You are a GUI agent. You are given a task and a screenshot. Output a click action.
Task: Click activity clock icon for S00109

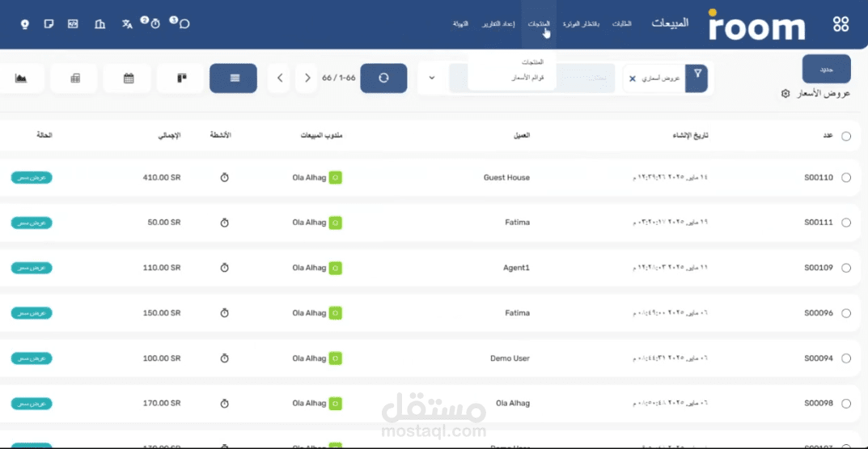224,268
